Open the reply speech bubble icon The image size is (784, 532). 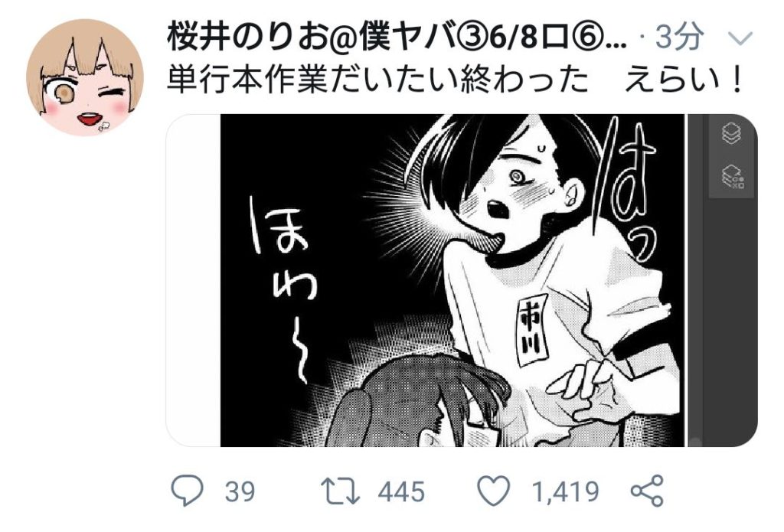coord(187,491)
